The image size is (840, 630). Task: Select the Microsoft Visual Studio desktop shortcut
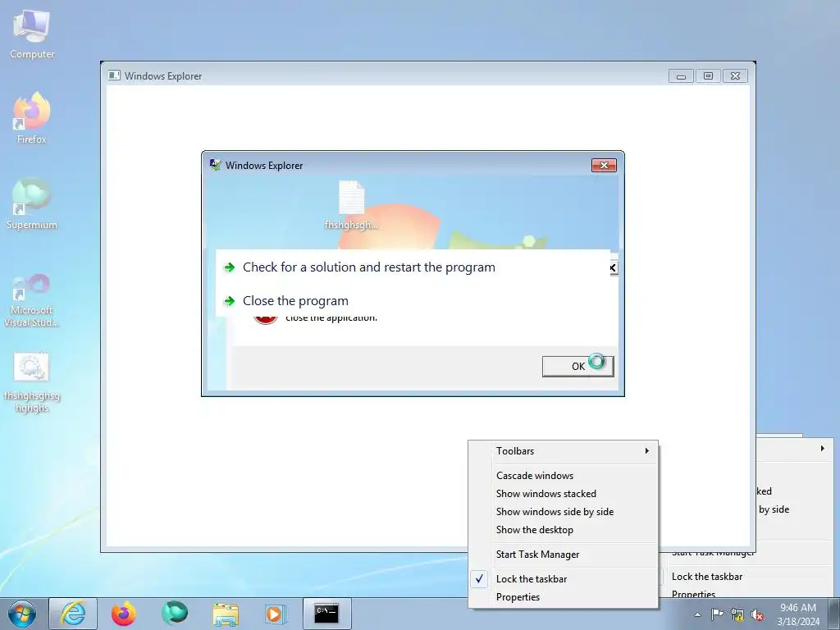[x=32, y=300]
